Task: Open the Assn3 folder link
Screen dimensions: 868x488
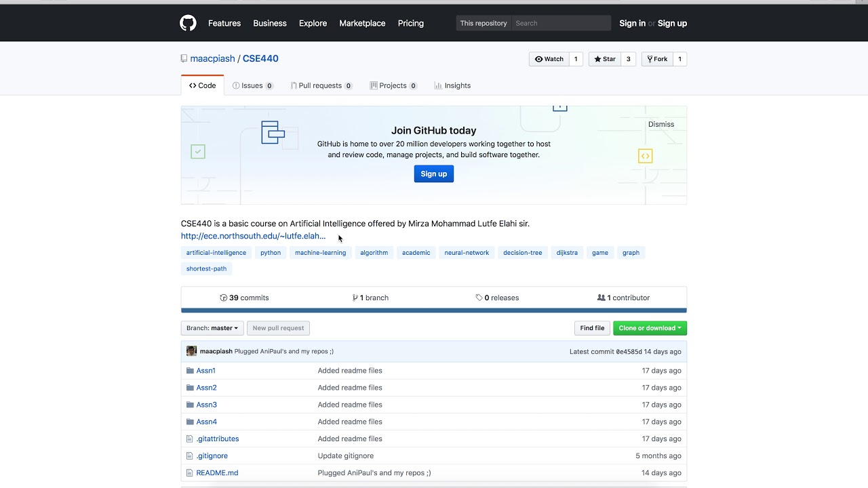Action: 206,405
